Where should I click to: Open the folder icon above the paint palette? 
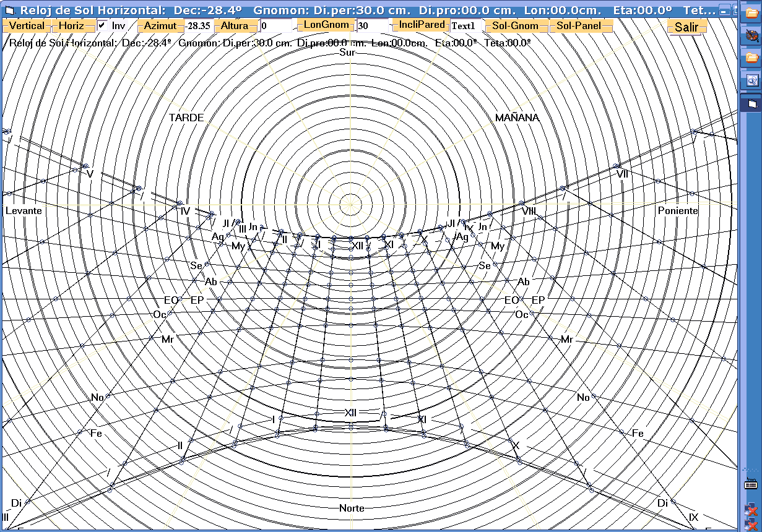pos(751,14)
